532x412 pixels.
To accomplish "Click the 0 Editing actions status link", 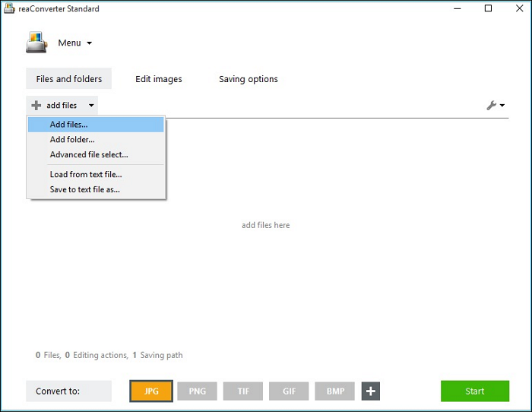I will coord(97,355).
